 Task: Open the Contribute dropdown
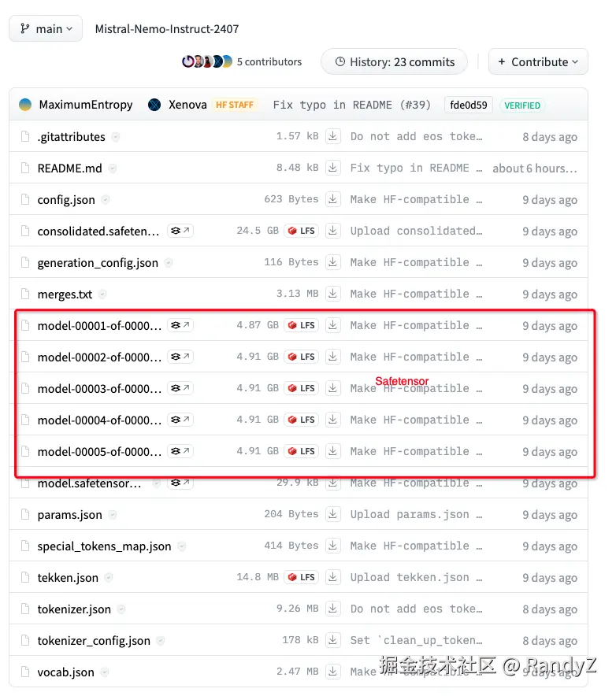click(x=538, y=61)
